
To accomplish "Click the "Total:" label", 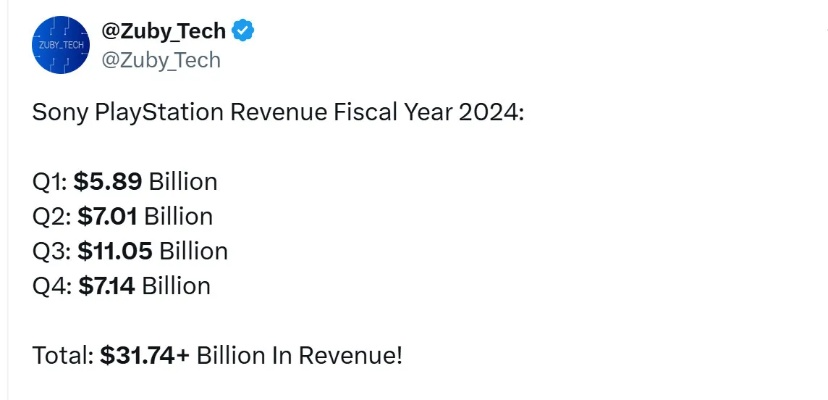I will click(63, 355).
